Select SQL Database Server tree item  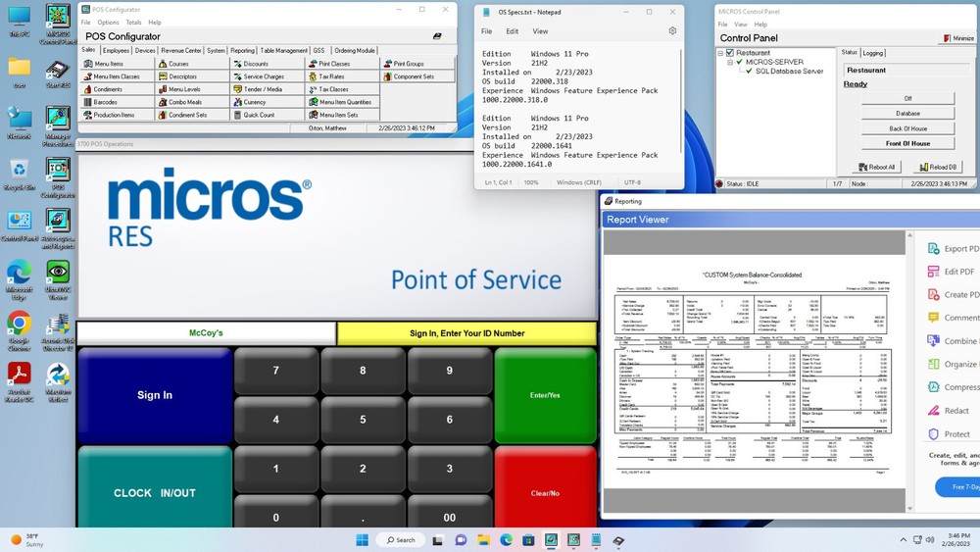tap(789, 72)
